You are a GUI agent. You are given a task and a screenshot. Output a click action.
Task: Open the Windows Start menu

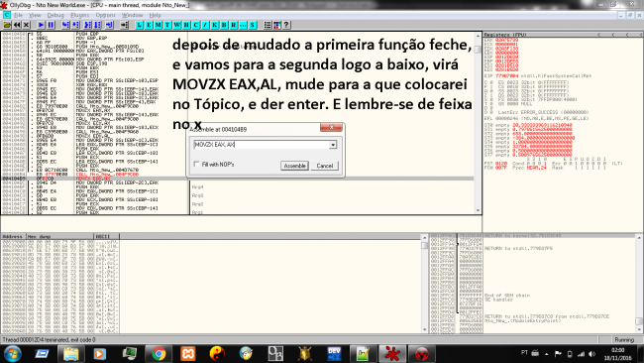coord(12,353)
